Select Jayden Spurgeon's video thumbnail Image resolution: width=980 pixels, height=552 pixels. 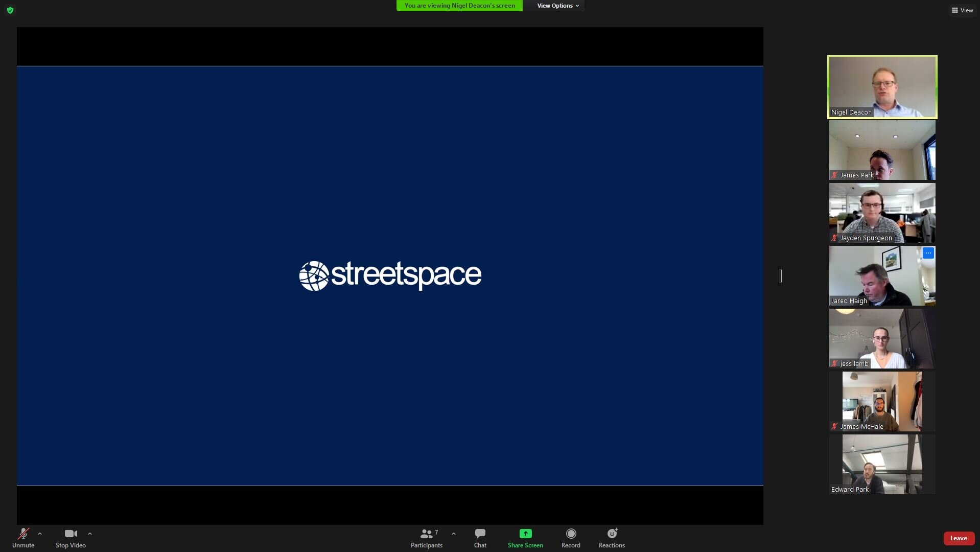(882, 213)
